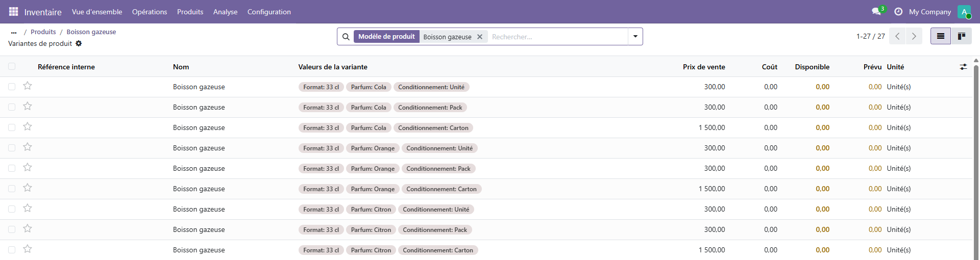The height and width of the screenshot is (260, 980).
Task: Check the Cola Unité row checkbox
Action: 12,87
